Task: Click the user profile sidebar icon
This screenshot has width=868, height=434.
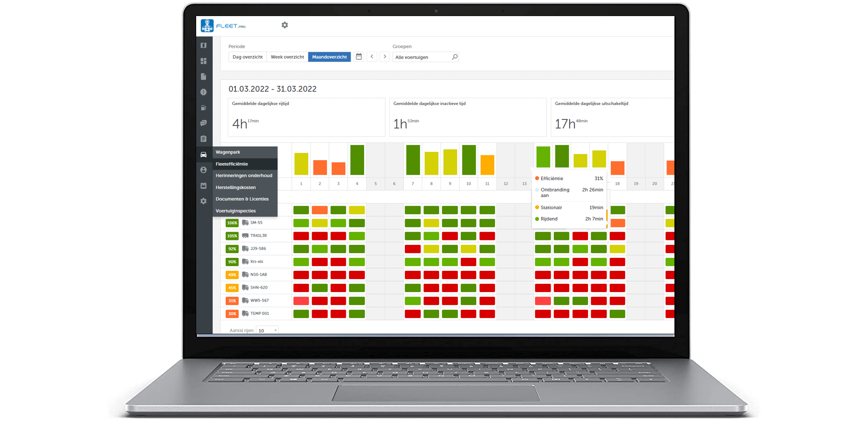Action: click(204, 170)
